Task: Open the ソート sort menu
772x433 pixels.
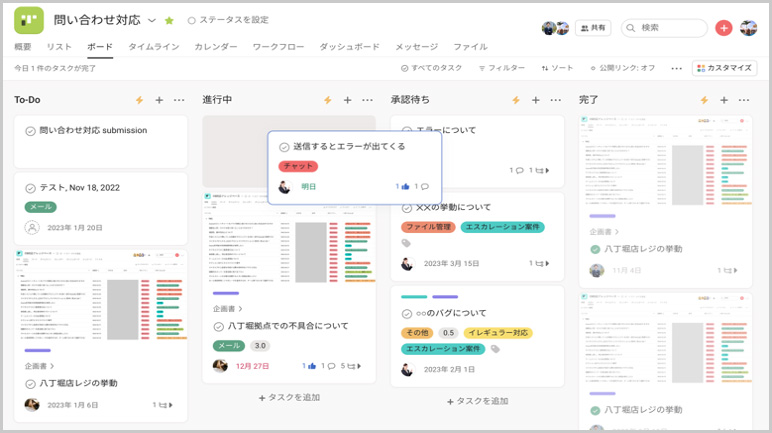Action: 557,68
